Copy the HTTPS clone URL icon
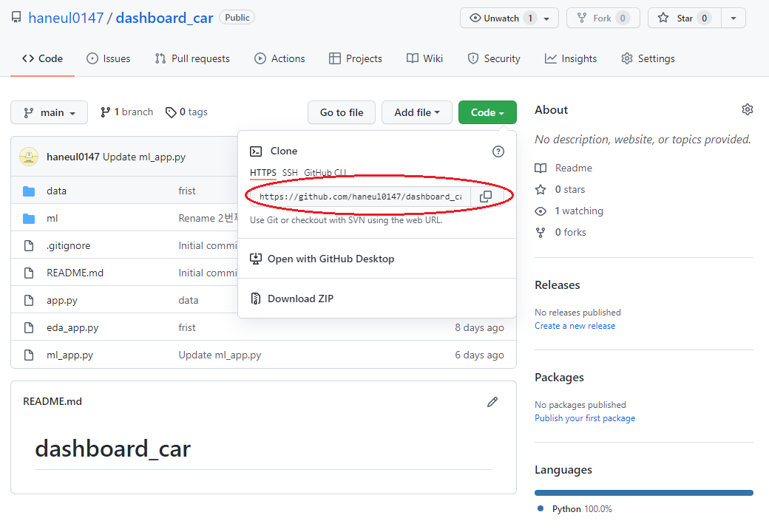The image size is (769, 532). (x=486, y=197)
